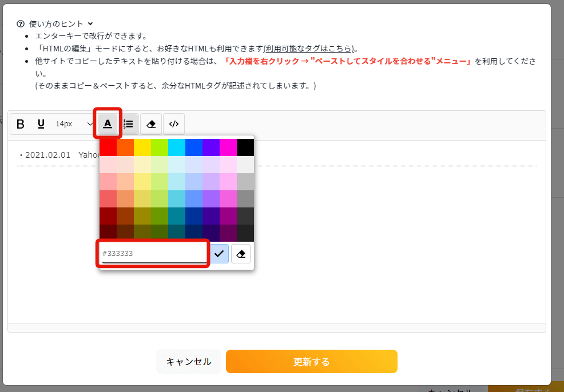Switch to HTML code edit mode

174,124
